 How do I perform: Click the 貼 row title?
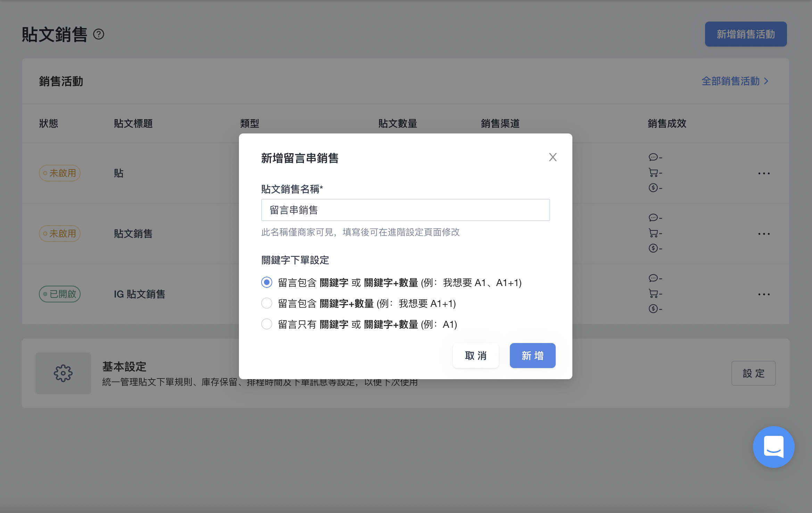[x=119, y=173]
